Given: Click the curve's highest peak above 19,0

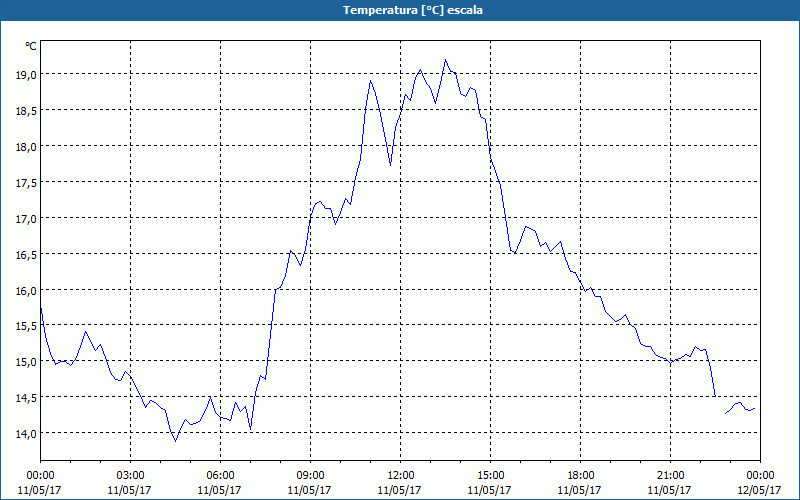Looking at the screenshot, I should 445,60.
